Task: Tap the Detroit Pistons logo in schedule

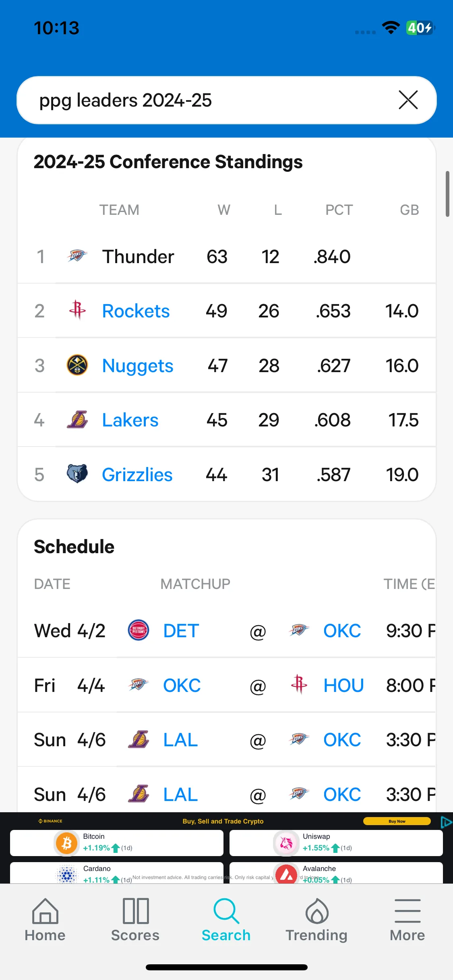Action: 138,630
